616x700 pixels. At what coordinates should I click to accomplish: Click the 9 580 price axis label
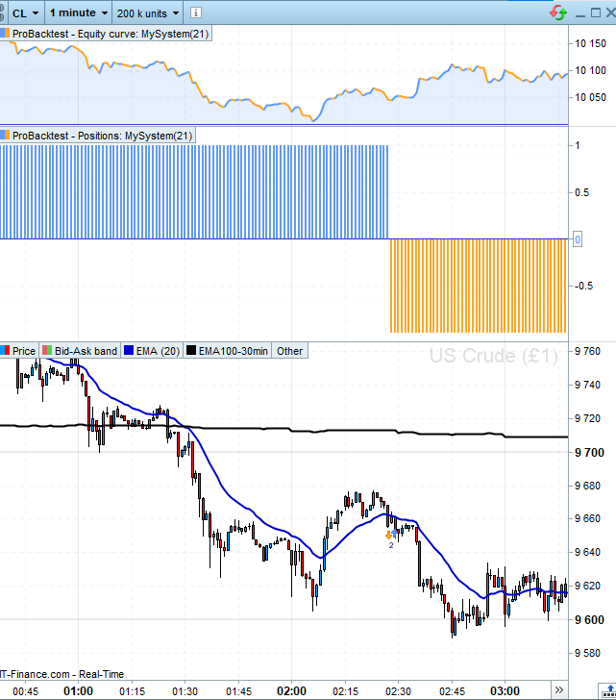588,653
